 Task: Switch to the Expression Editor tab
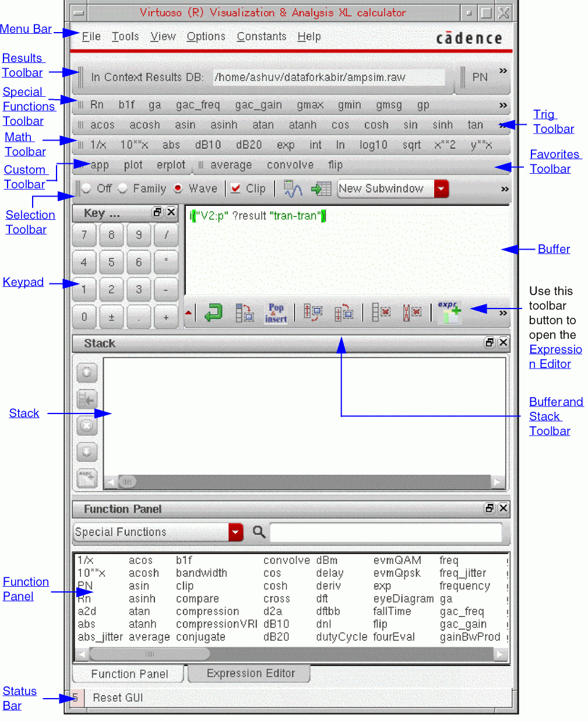(x=251, y=673)
